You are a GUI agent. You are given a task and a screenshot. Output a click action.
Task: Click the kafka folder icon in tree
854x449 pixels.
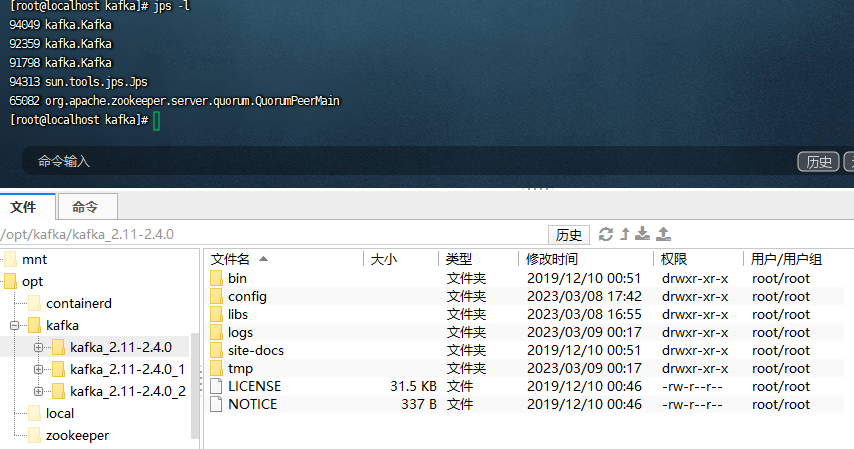34,325
